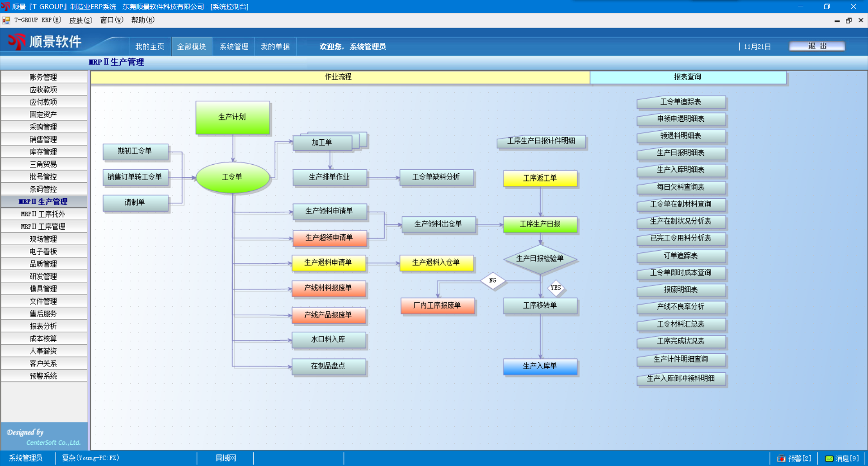
Task: Open the 生产入库单 blue block
Action: tap(540, 366)
